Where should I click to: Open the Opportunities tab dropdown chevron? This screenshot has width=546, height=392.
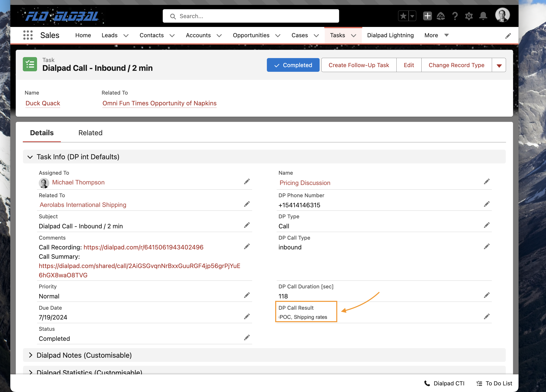pyautogui.click(x=278, y=36)
